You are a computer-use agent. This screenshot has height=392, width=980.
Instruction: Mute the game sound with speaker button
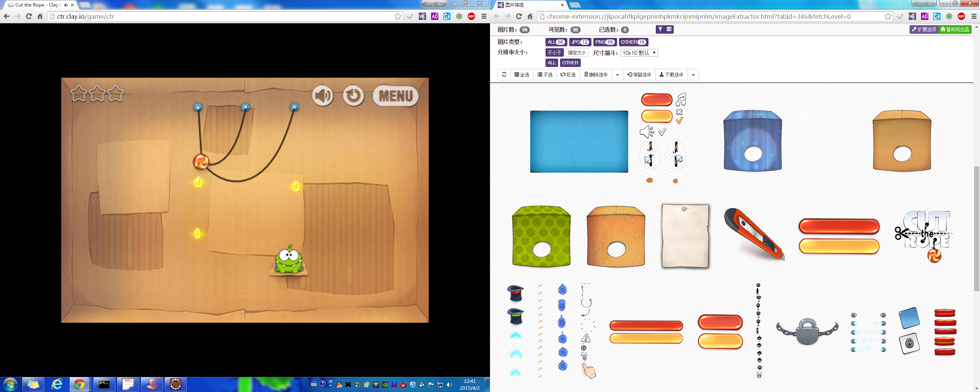coord(323,96)
